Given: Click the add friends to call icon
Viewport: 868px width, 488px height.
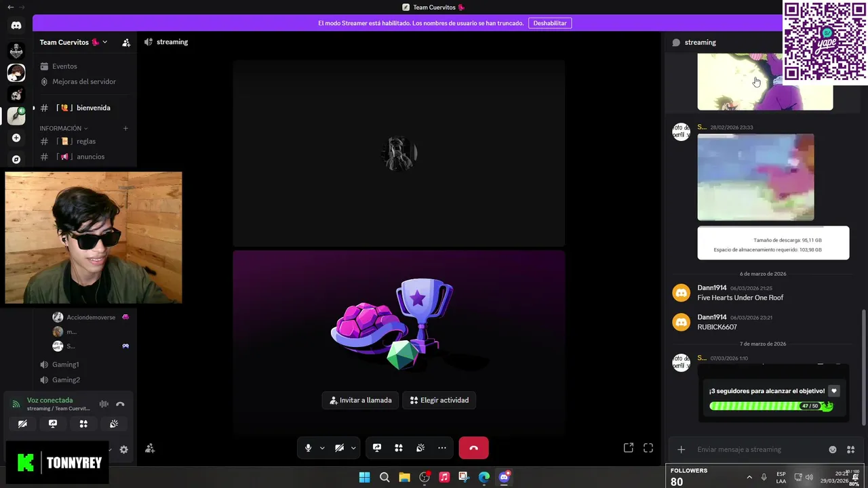Looking at the screenshot, I should [150, 448].
